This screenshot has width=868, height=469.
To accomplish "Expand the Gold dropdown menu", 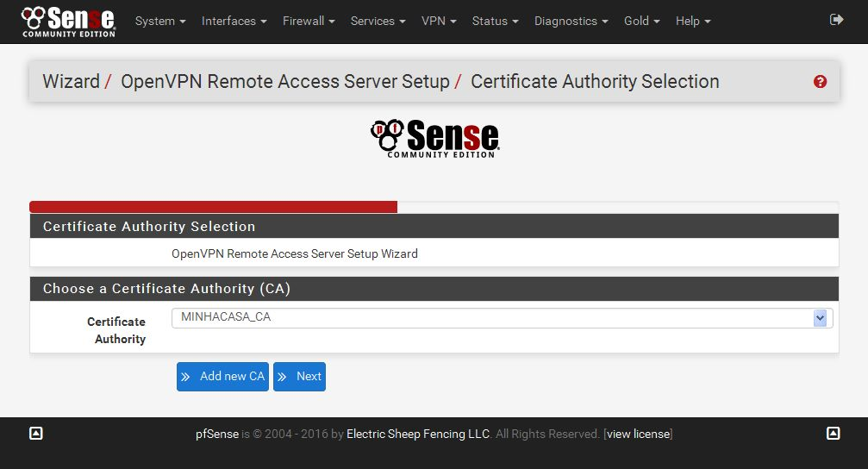I will 642,21.
